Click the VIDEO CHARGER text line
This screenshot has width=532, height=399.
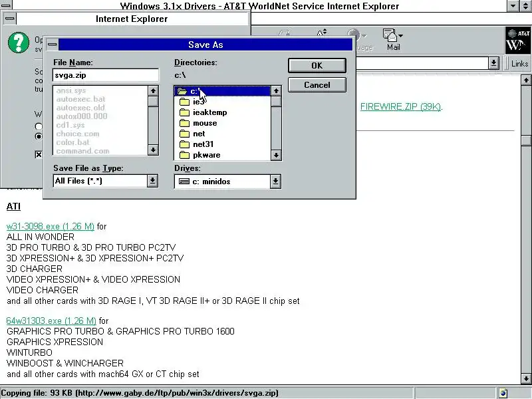coord(43,290)
